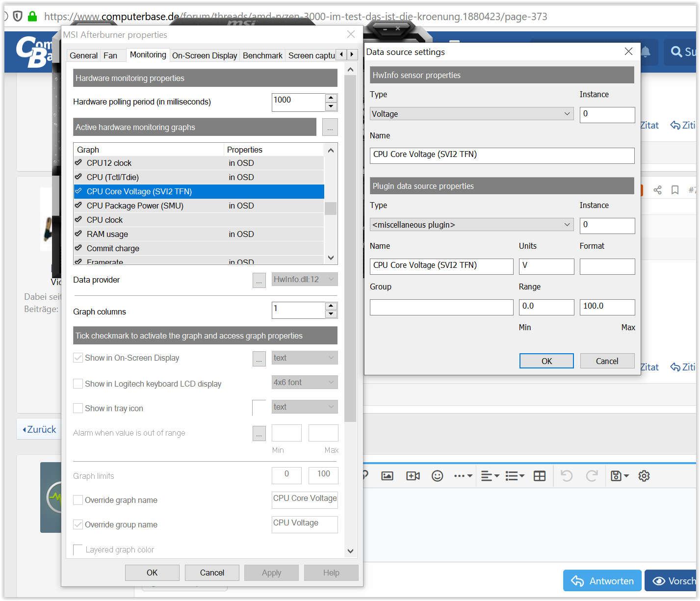Click the Range Max field 100.0
This screenshot has width=700, height=601.
pos(607,307)
